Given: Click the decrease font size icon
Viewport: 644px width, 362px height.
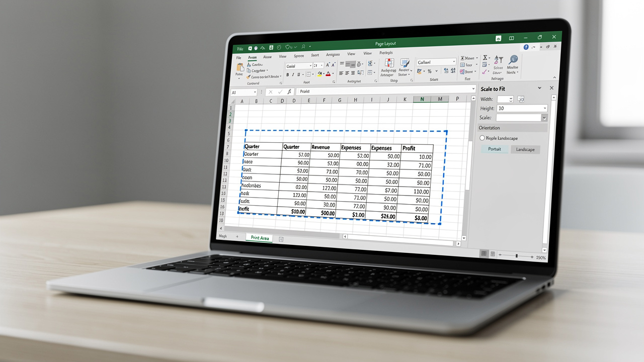Looking at the screenshot, I should (x=334, y=64).
